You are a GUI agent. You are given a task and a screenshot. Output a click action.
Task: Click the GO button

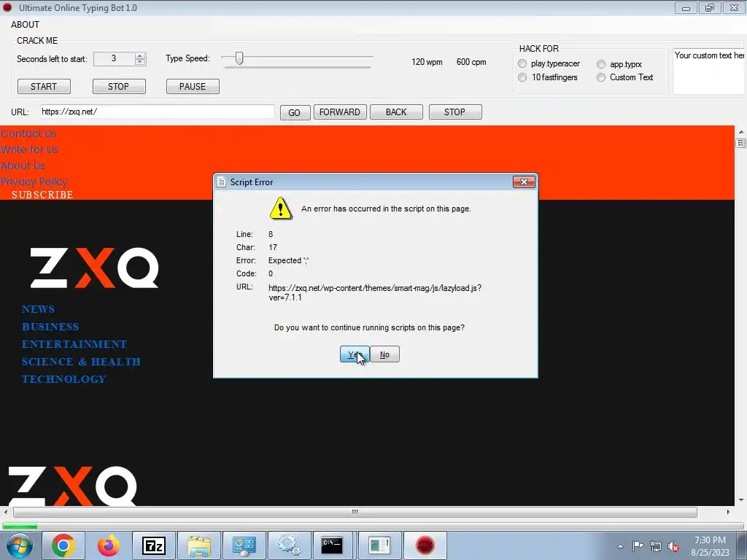point(295,112)
